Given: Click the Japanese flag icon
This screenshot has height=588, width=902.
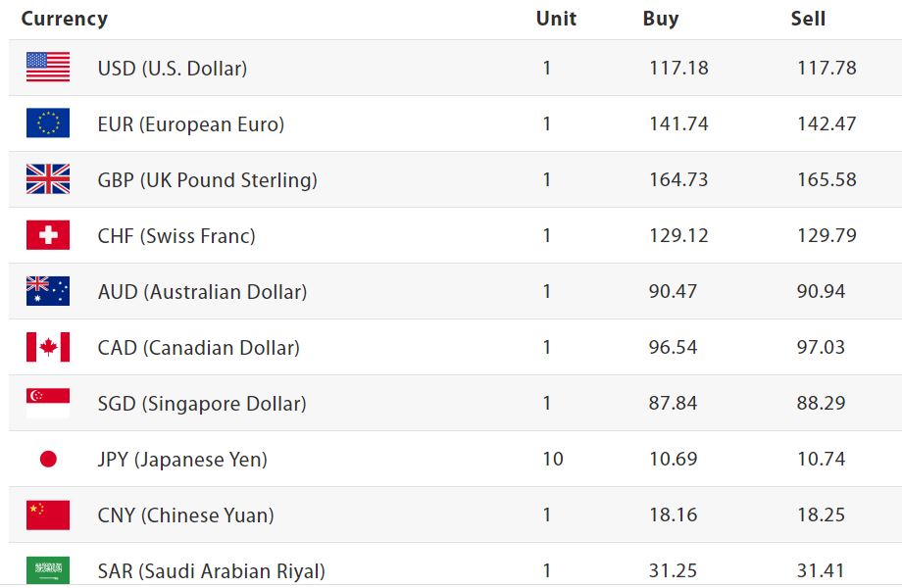Looking at the screenshot, I should [x=48, y=459].
